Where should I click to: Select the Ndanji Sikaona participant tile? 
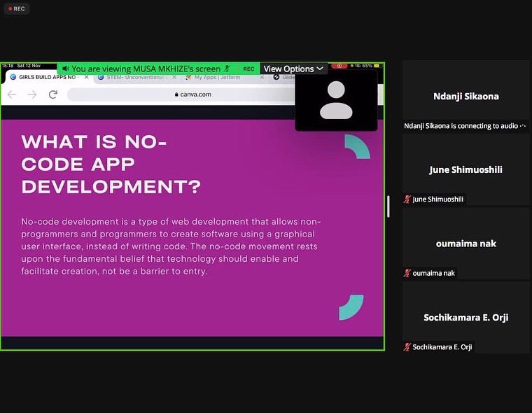pyautogui.click(x=465, y=96)
